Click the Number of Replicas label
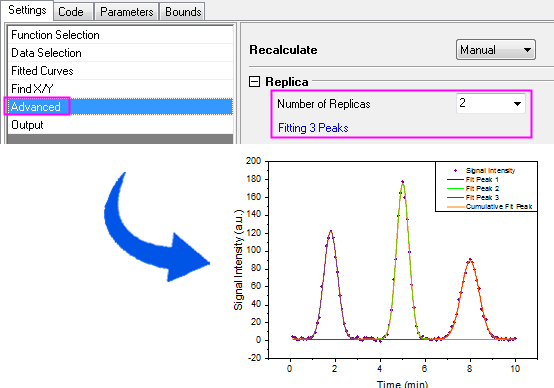 324,104
